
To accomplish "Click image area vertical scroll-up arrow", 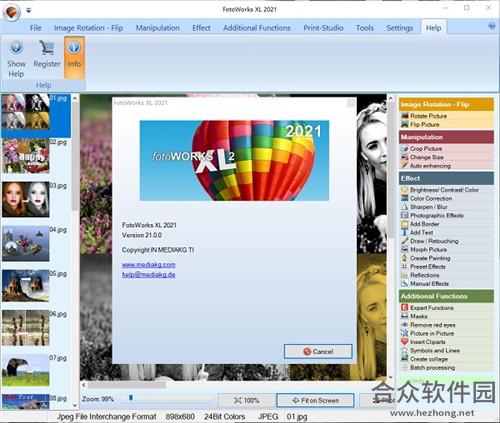I will [x=390, y=98].
